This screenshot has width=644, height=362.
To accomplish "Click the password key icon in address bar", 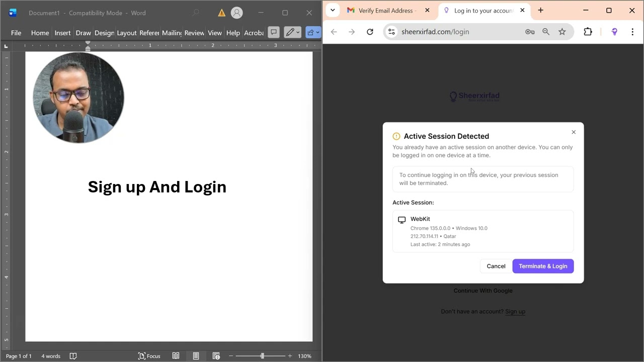I will click(x=530, y=32).
